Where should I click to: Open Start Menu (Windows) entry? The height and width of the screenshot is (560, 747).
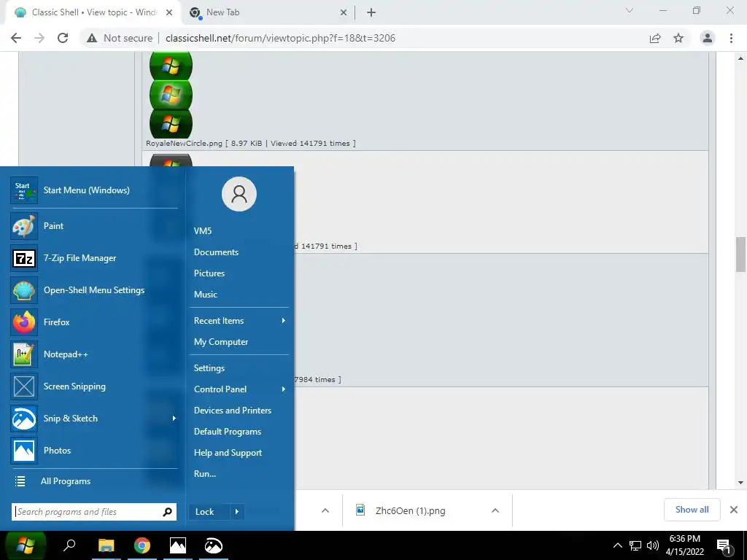click(x=94, y=190)
